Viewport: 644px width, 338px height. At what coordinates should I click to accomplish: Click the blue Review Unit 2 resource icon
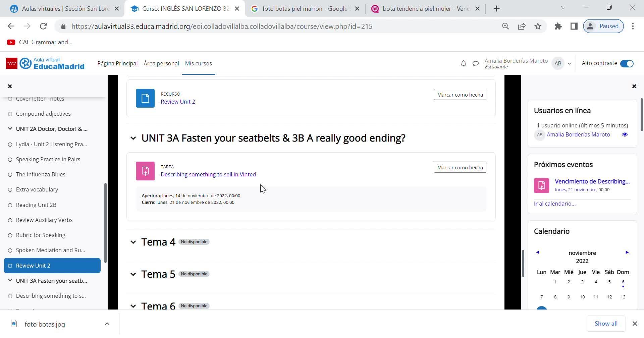tap(145, 98)
